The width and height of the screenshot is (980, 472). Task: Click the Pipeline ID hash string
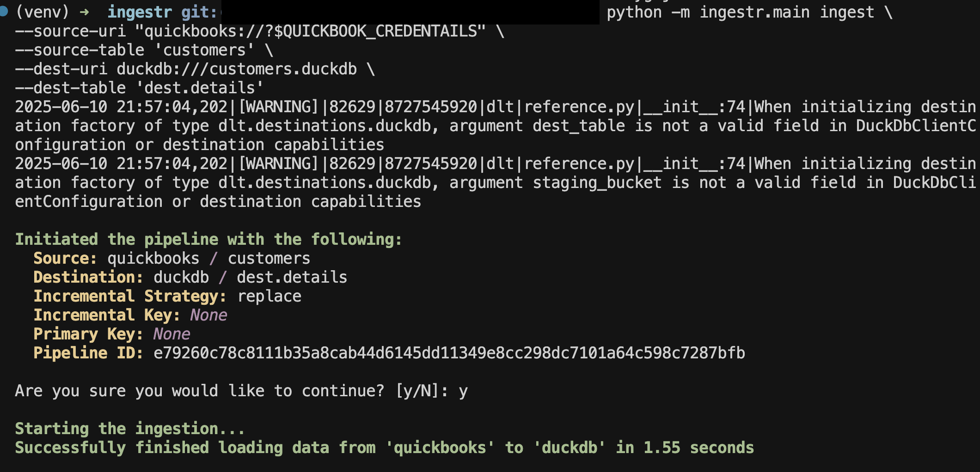449,353
